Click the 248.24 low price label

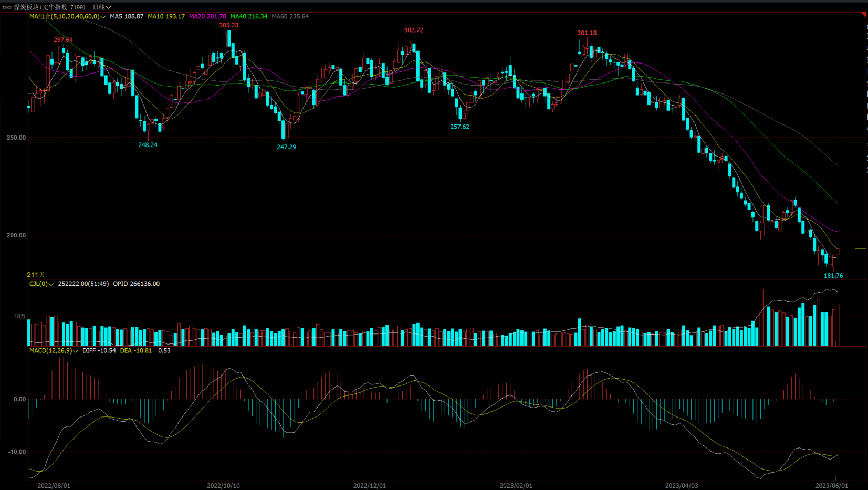coord(148,145)
